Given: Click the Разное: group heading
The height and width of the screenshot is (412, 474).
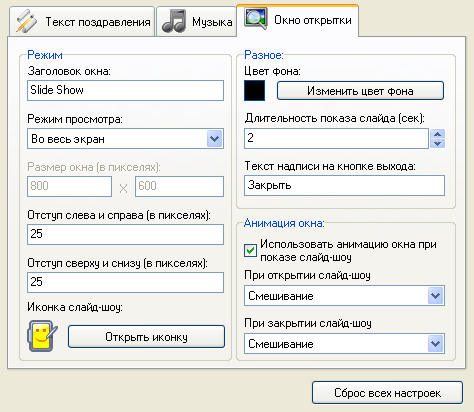Looking at the screenshot, I should pyautogui.click(x=264, y=55).
